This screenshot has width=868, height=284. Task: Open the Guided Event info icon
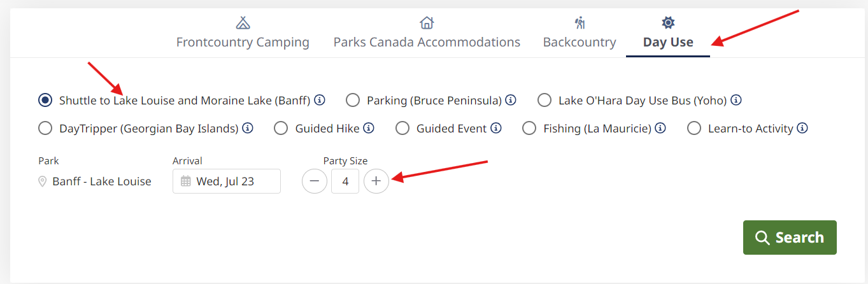pos(496,128)
